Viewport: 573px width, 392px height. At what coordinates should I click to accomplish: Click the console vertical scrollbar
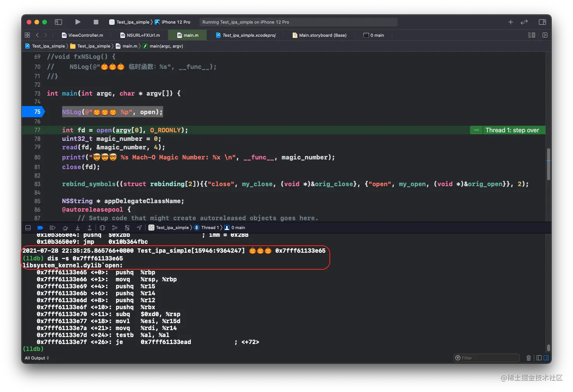548,347
